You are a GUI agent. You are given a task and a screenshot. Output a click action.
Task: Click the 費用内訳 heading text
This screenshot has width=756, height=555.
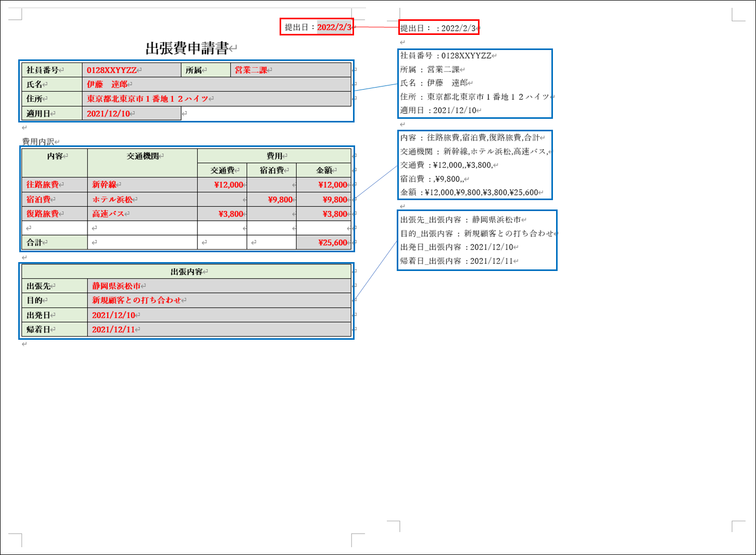click(38, 141)
